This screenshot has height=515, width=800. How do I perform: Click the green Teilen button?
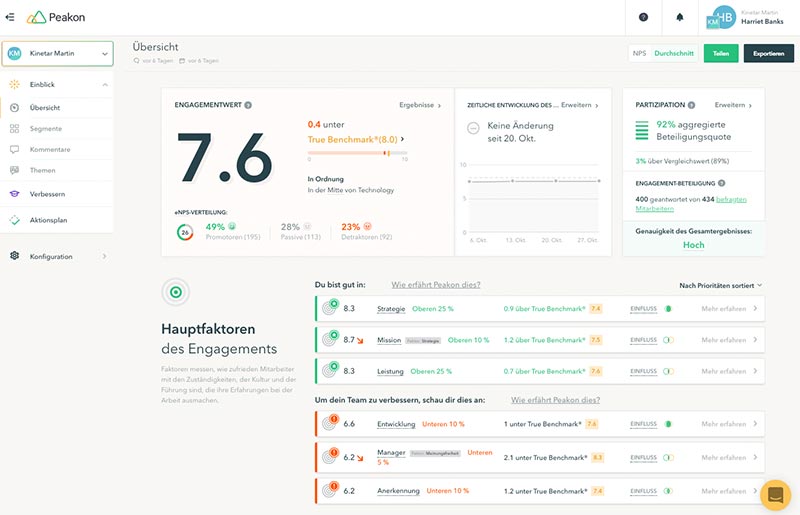[x=721, y=54]
